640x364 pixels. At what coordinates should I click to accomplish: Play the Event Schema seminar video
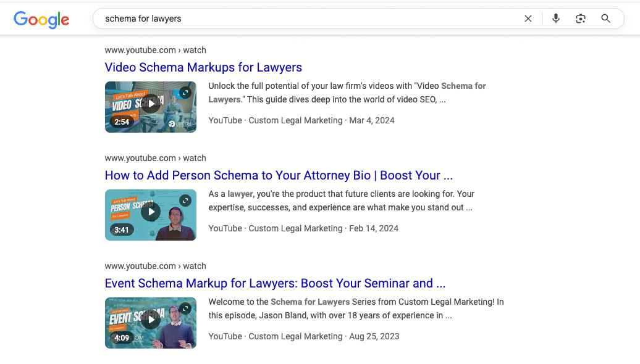click(150, 320)
